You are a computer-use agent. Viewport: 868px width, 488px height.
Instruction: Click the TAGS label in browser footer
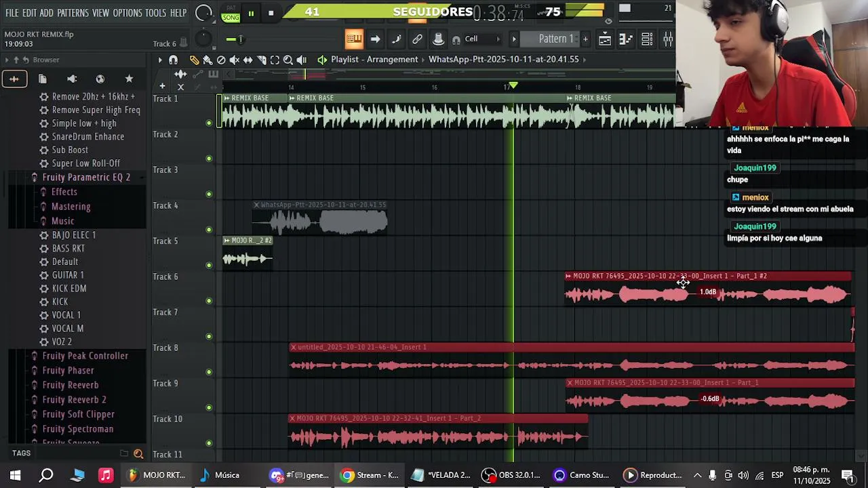[x=21, y=453]
